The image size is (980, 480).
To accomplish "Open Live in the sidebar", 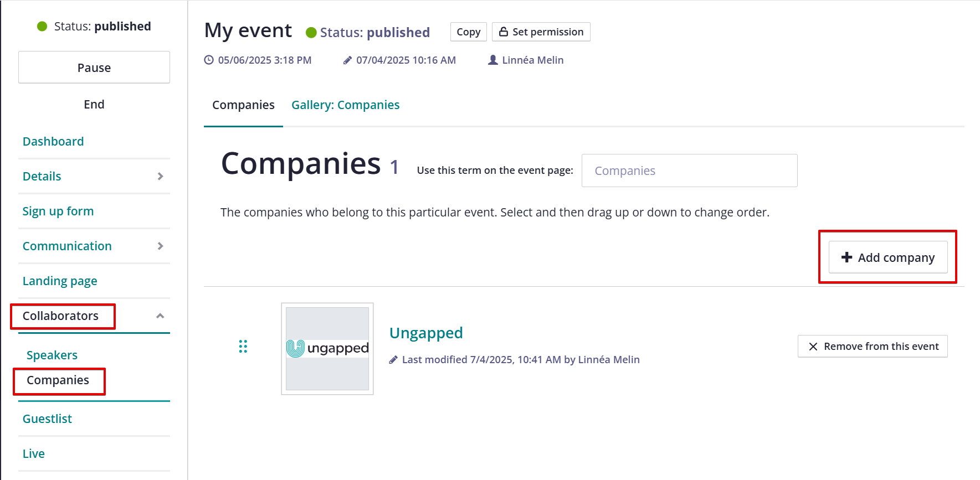I will [34, 453].
